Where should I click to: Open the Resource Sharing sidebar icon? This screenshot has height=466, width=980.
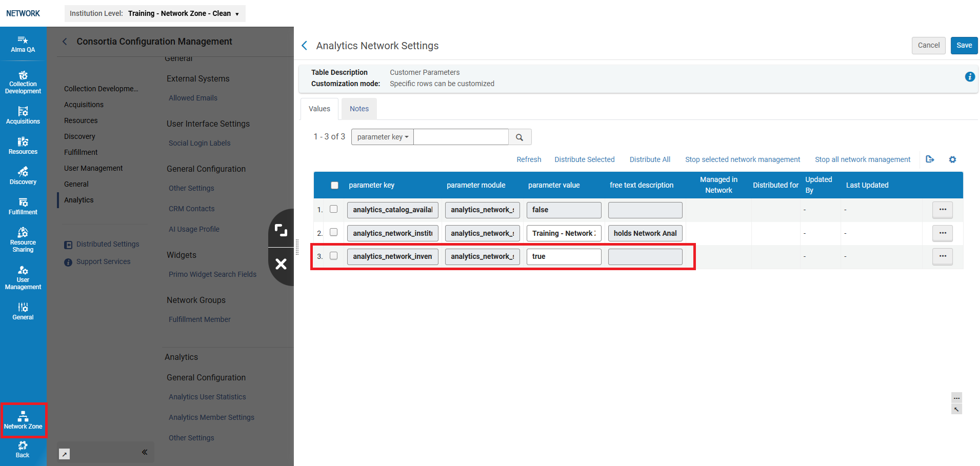point(23,240)
